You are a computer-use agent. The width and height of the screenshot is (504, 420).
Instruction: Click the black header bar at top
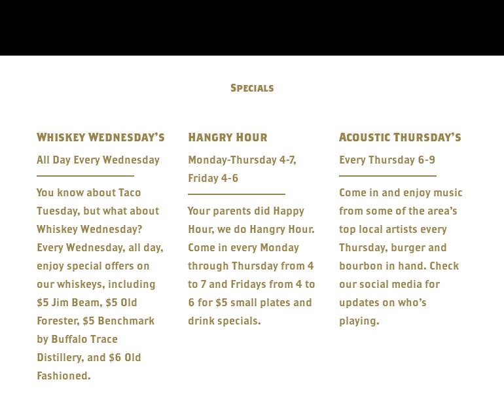(252, 27)
